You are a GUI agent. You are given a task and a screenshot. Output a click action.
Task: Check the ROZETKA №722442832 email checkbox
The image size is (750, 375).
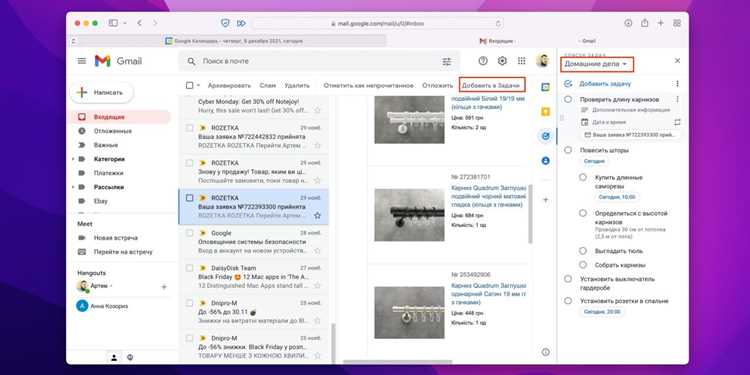click(189, 128)
